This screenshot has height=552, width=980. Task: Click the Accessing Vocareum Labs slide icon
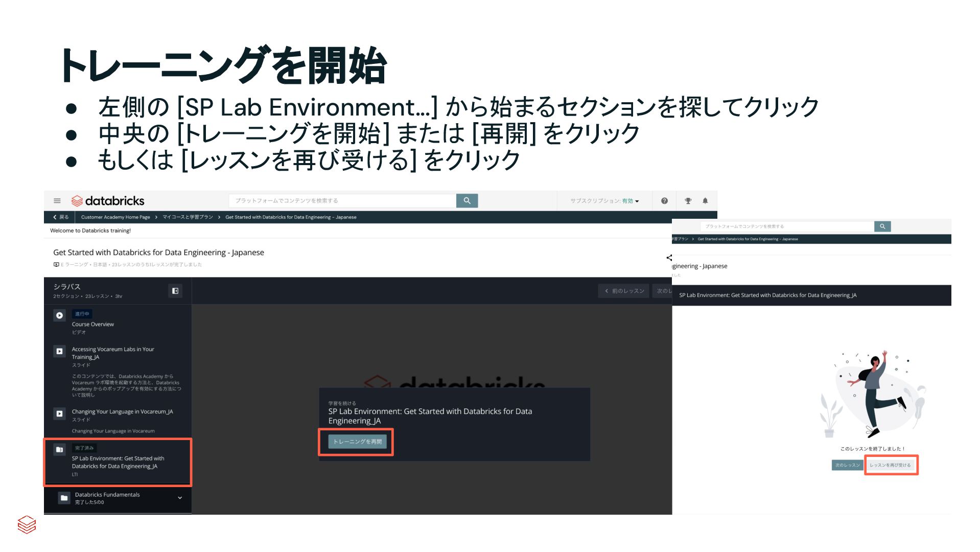click(59, 351)
